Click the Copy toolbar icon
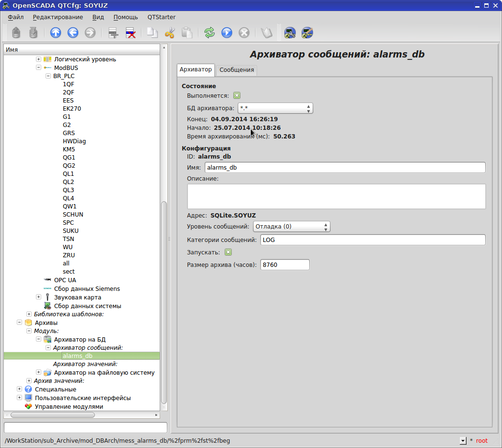This screenshot has width=502, height=448. (x=152, y=33)
